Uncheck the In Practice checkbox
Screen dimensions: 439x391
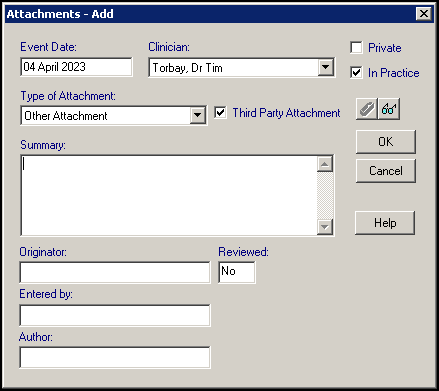356,72
